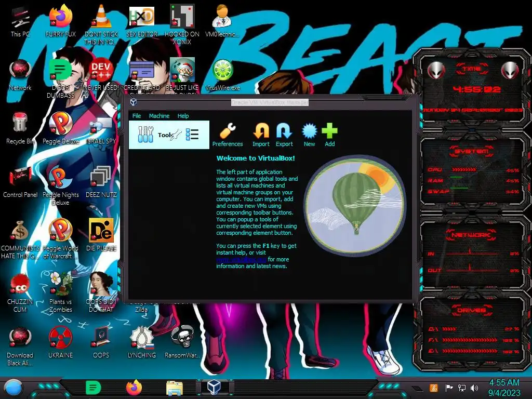The image size is (532, 399).
Task: Click the network tray icon
Action: click(461, 388)
